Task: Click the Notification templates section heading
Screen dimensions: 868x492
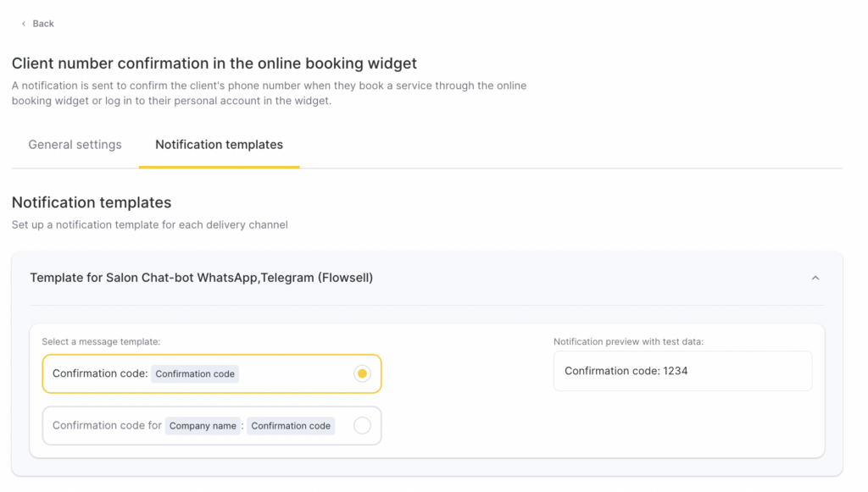Action: coord(92,202)
